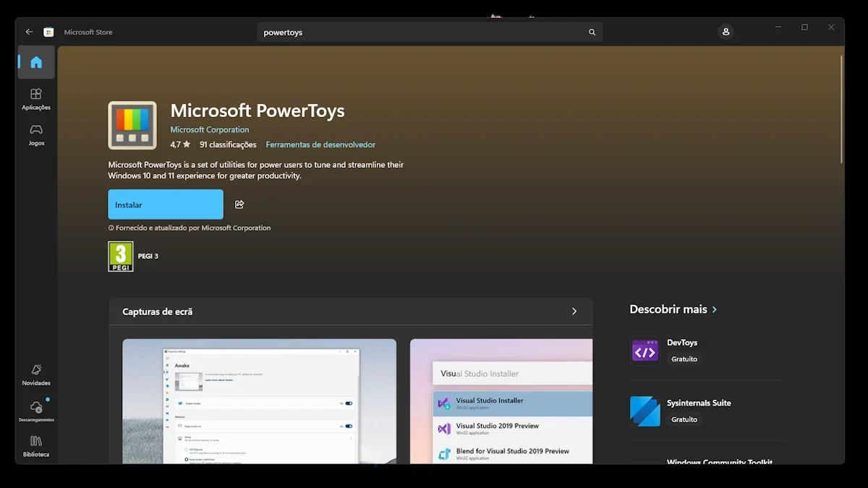
Task: Open the user profile account icon
Action: coord(726,32)
